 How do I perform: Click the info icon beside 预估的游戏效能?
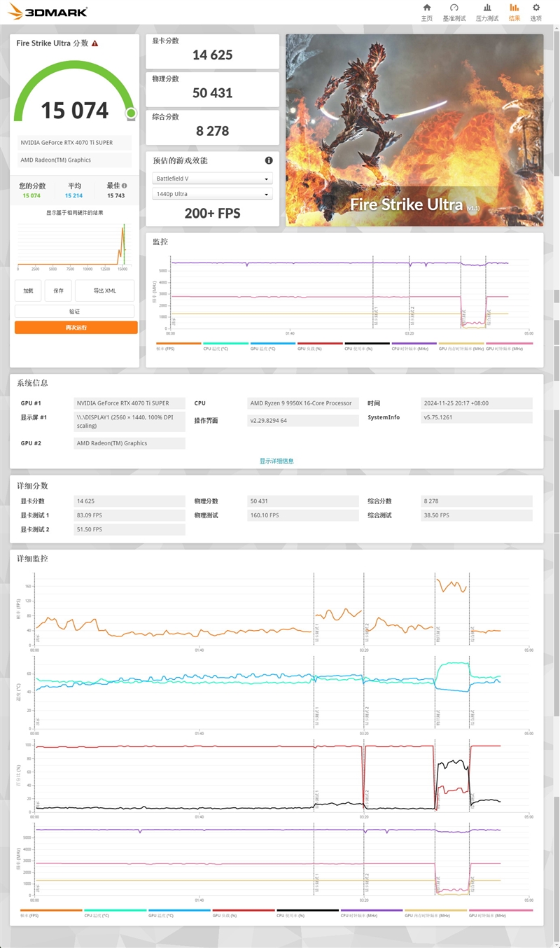coord(268,160)
